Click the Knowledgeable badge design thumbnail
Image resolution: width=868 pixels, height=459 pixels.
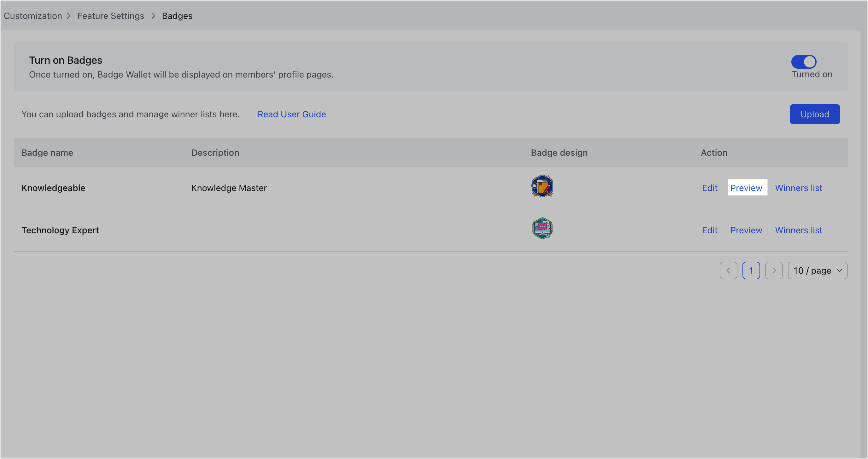click(542, 186)
